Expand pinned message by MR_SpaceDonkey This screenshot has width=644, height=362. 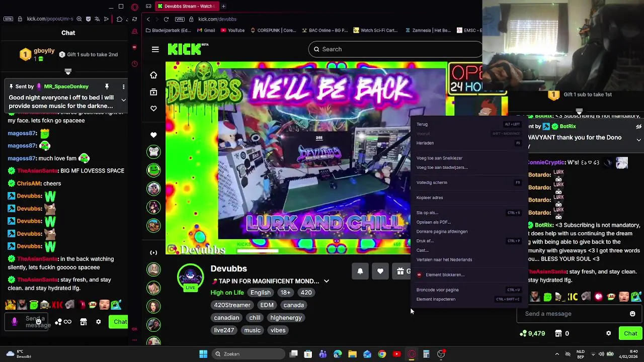123,100
